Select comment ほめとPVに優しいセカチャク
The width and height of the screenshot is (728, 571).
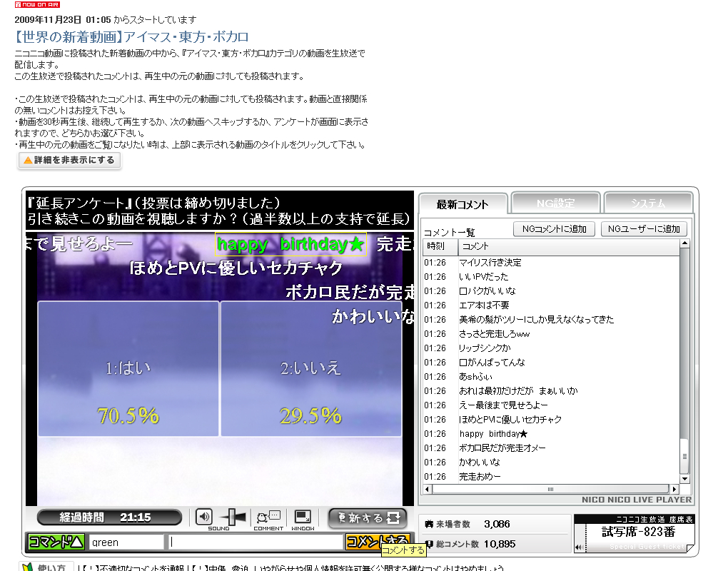point(551,420)
